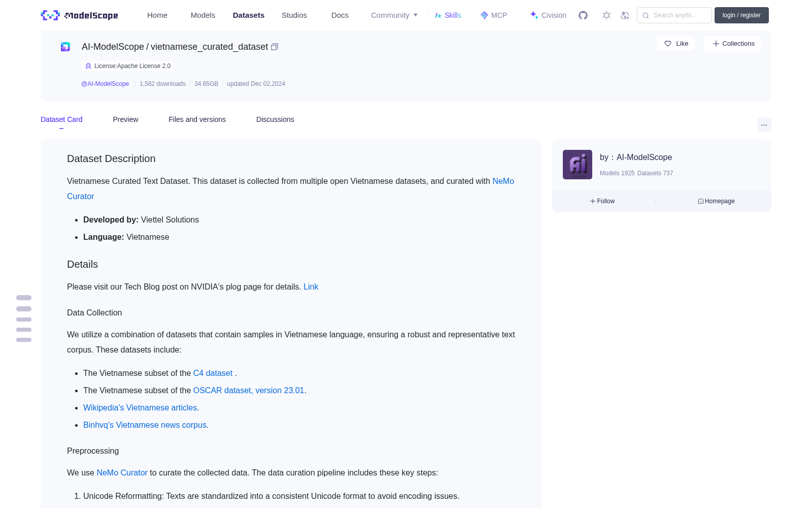This screenshot has width=812, height=508.
Task: Open the organization Homepage
Action: [716, 201]
